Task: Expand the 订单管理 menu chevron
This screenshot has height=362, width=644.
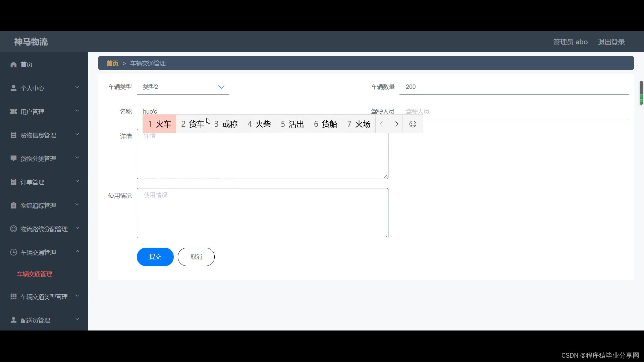Action: (77, 181)
